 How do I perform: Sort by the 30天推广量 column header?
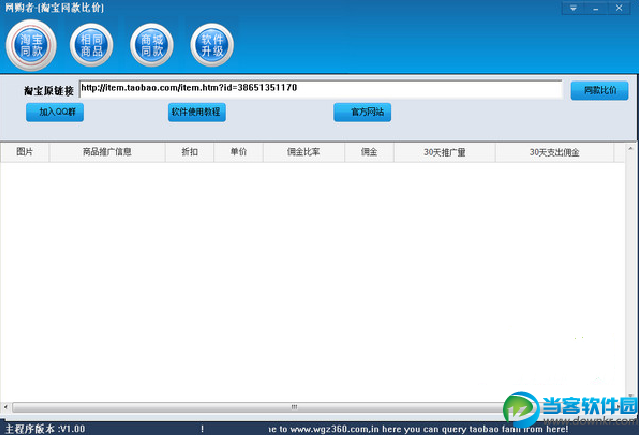[445, 152]
